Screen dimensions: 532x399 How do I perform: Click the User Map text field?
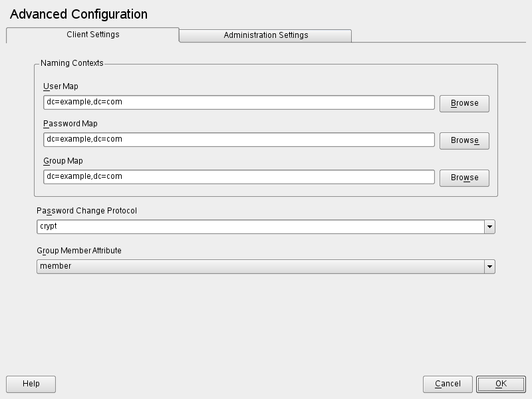(239, 102)
